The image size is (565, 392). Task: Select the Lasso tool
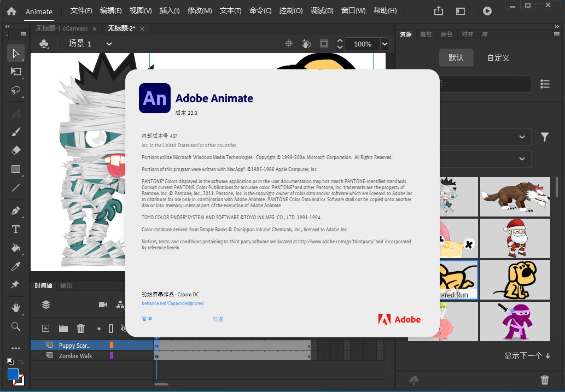click(x=16, y=90)
